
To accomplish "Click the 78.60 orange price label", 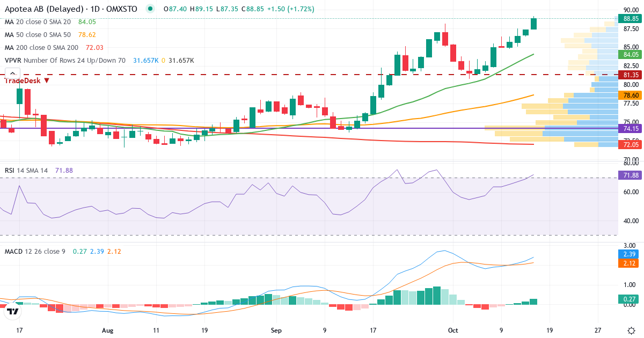I will pyautogui.click(x=630, y=95).
